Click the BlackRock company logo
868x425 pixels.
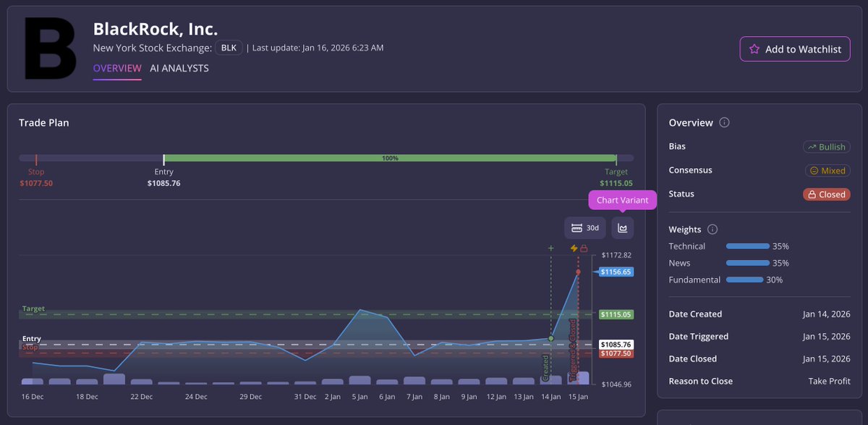click(x=51, y=49)
